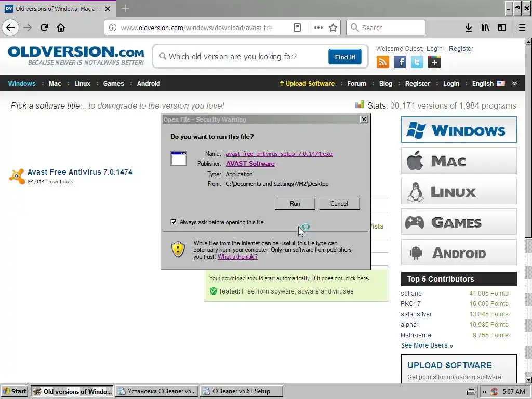This screenshot has height=399, width=532.
Task: Open a new tab with plus icon
Action: point(125,8)
